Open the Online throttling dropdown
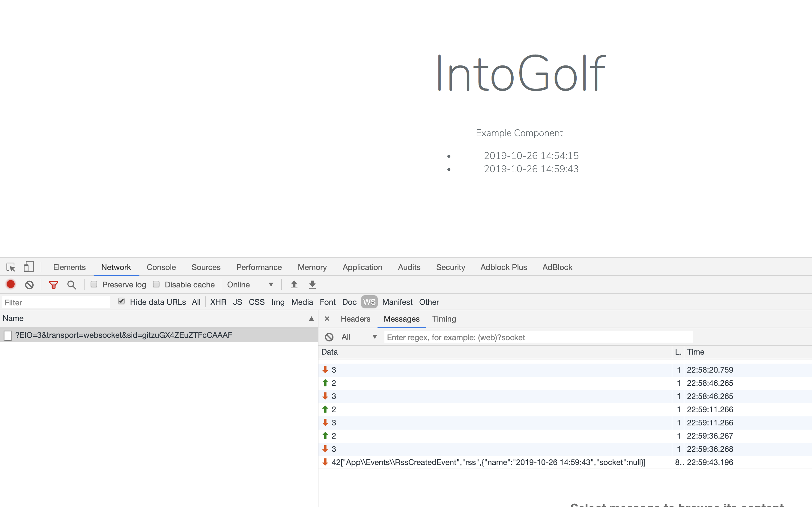Screen dimensions: 812x507 pyautogui.click(x=250, y=285)
